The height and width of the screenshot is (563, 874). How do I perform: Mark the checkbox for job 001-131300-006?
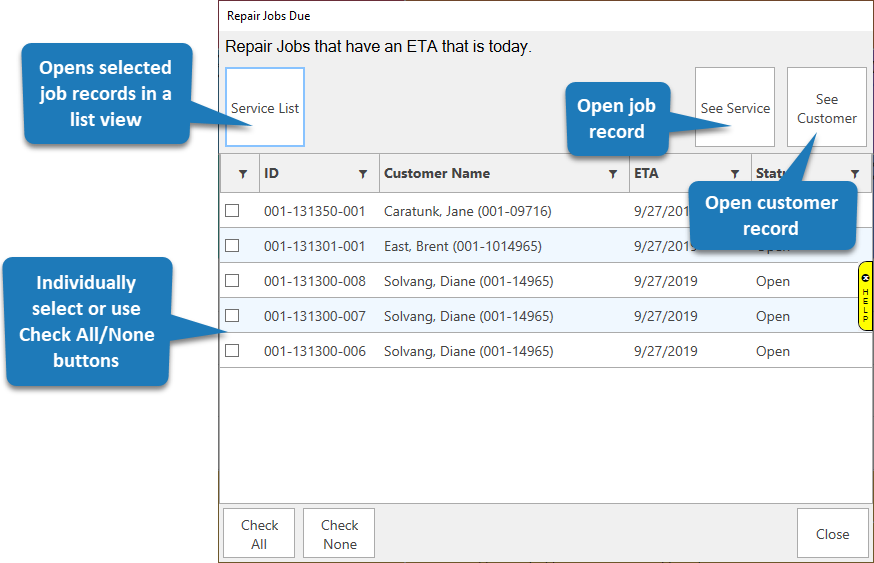tap(232, 351)
